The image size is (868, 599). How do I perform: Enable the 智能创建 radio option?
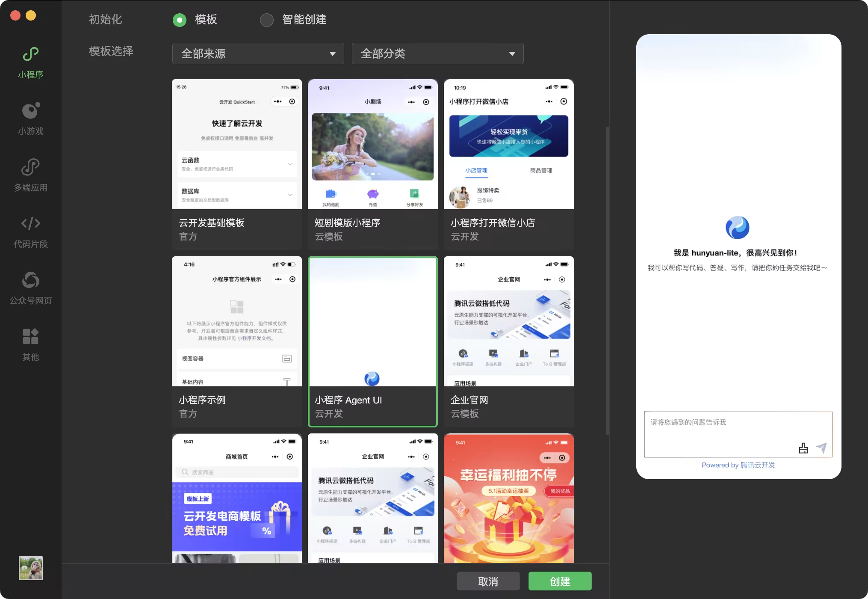pos(267,20)
